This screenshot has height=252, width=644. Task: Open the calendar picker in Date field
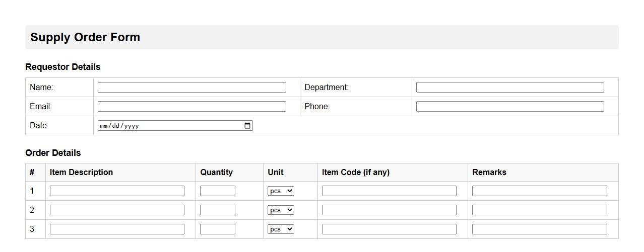tap(247, 126)
